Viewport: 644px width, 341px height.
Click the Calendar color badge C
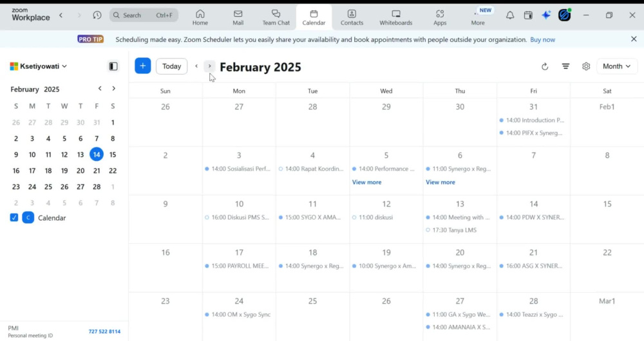(x=28, y=217)
